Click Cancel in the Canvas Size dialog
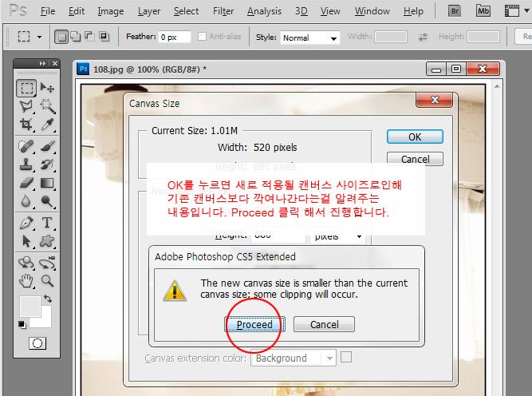 point(415,159)
